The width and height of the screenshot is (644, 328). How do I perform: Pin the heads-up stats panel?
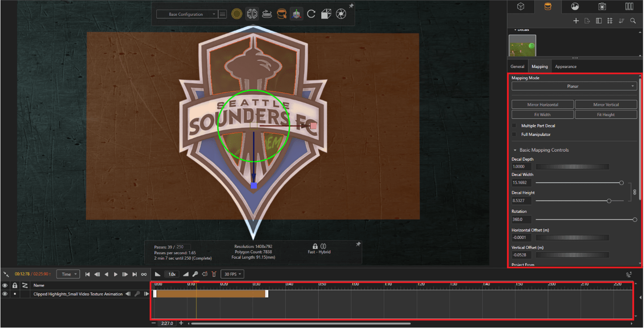tap(358, 244)
